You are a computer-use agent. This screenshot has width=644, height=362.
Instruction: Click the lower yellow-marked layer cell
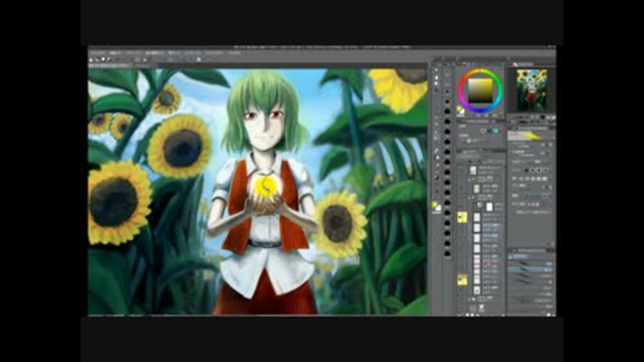point(462,280)
